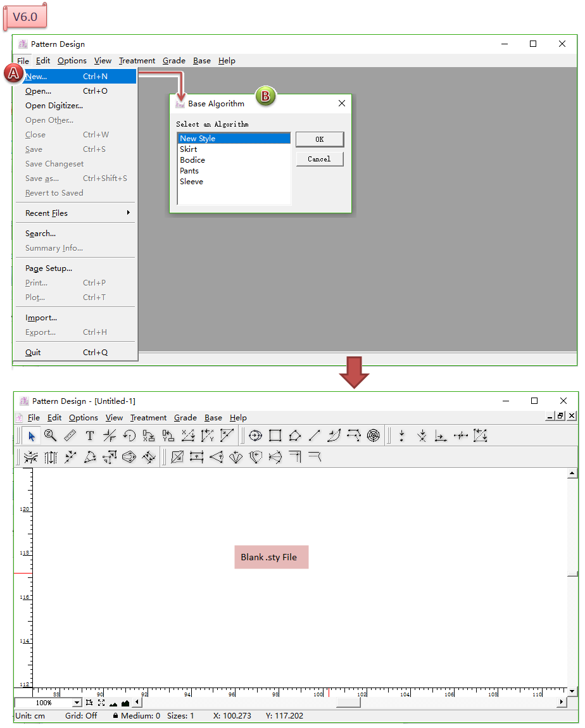Select the arrow pointer tool in toolbar
Image resolution: width=585 pixels, height=728 pixels.
(31, 436)
